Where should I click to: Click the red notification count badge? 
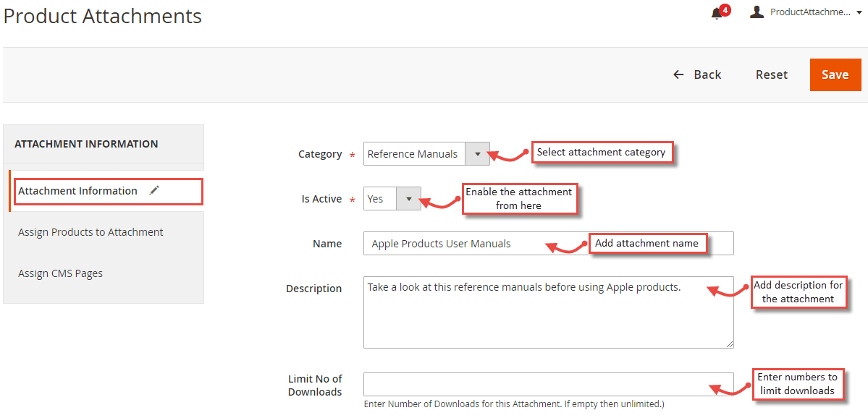pos(725,10)
